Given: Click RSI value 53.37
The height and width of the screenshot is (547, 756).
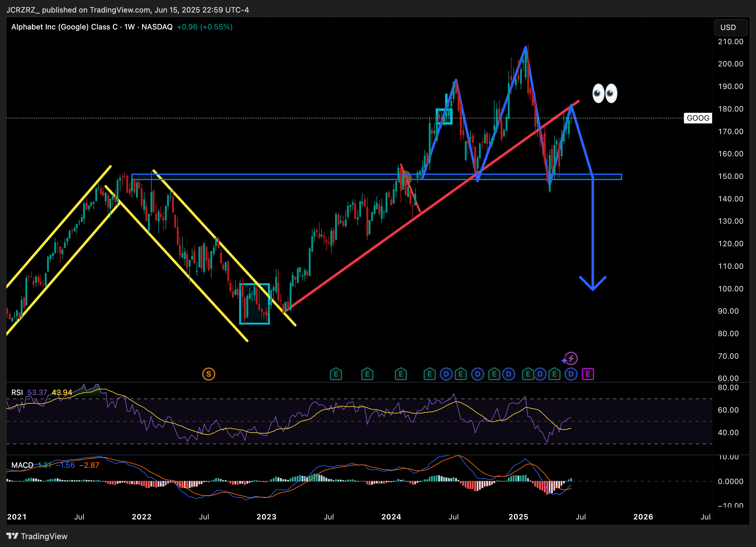Looking at the screenshot, I should pyautogui.click(x=37, y=393).
